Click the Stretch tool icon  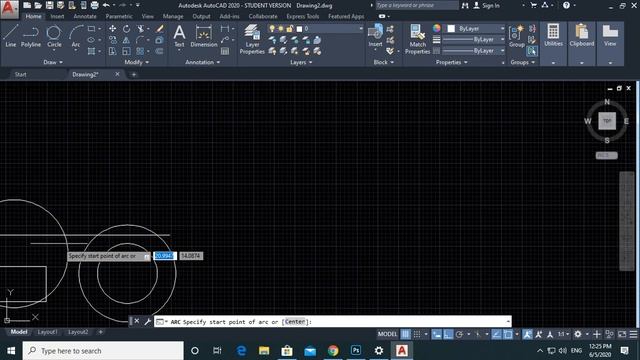[x=112, y=51]
